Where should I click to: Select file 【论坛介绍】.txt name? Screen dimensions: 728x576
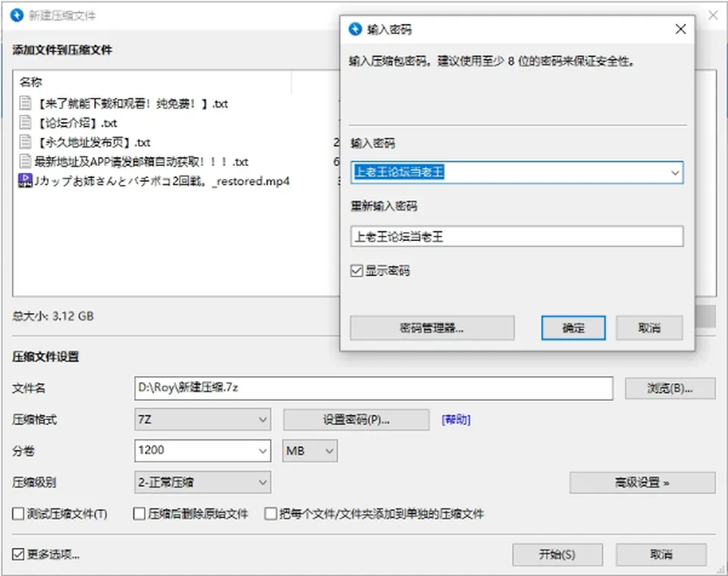pos(77,123)
